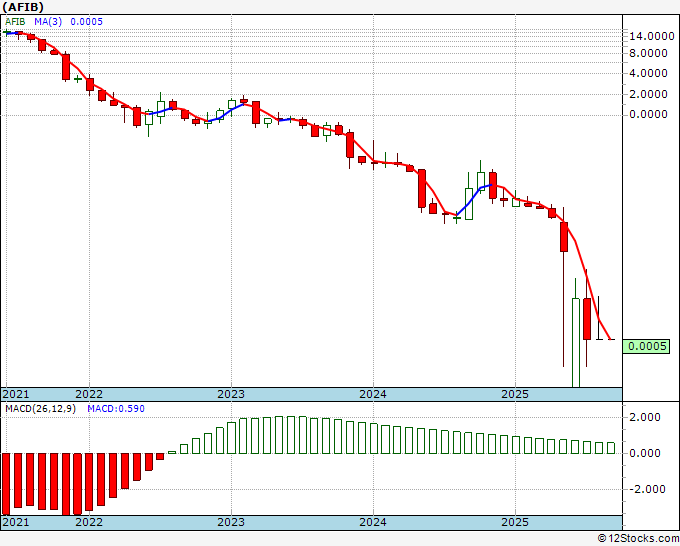Click the 2.000 MACD axis label
The height and width of the screenshot is (546, 680).
(645, 417)
